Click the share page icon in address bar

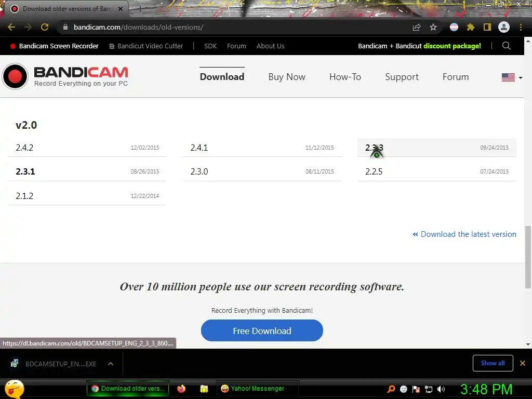pyautogui.click(x=417, y=27)
